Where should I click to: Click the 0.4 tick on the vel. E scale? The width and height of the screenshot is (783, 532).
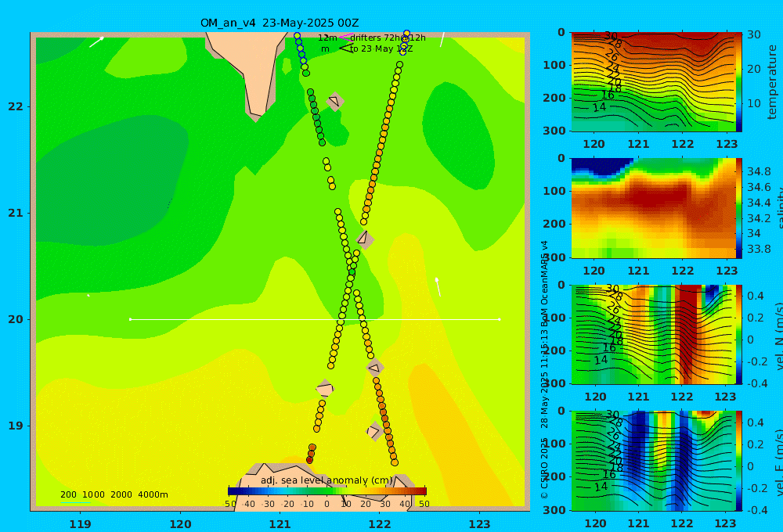[x=756, y=422]
